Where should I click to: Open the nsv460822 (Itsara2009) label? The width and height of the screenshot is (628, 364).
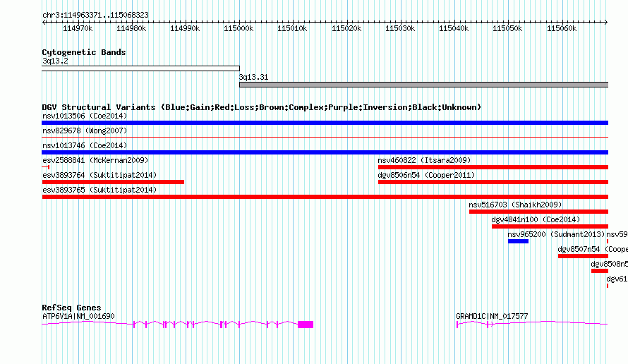tap(424, 160)
